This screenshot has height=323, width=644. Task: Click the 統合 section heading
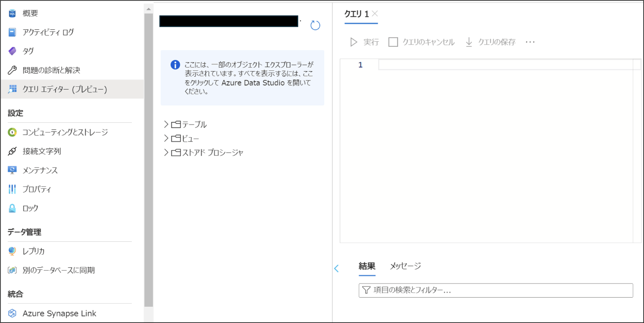pos(15,294)
